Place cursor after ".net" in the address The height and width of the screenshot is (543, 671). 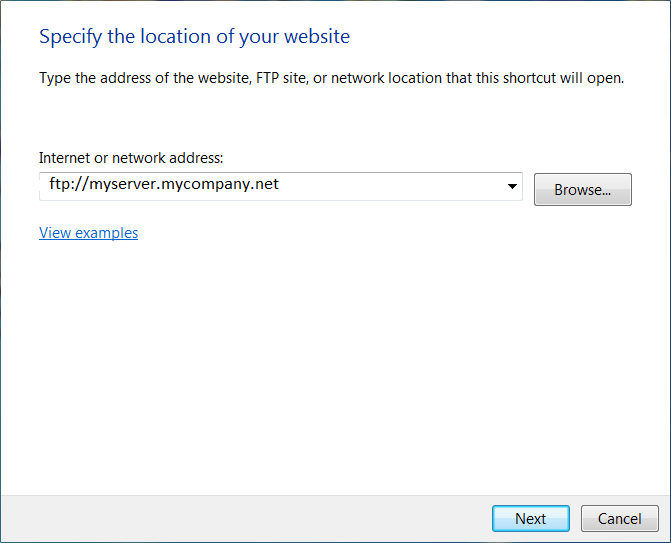tap(279, 185)
